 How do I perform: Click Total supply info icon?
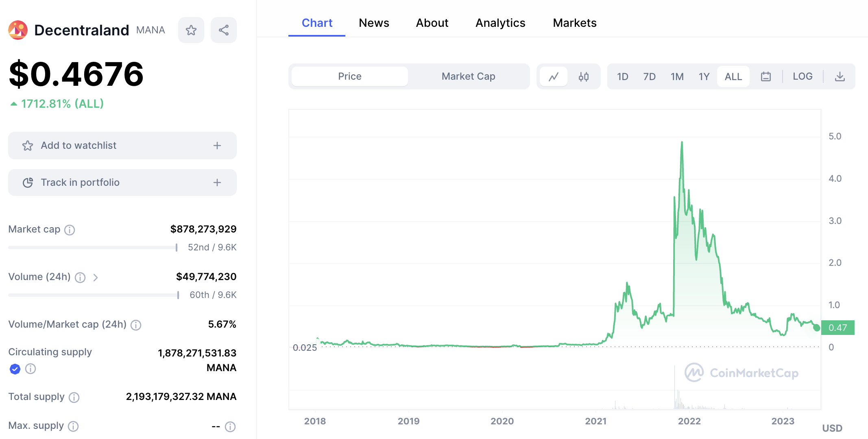pyautogui.click(x=74, y=398)
